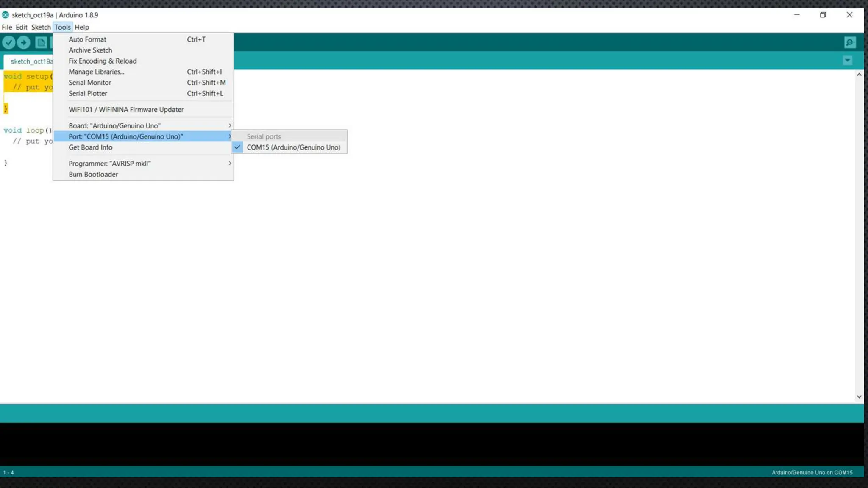The width and height of the screenshot is (868, 488).
Task: Expand the Port: COM15 submenu entry
Action: [143, 136]
